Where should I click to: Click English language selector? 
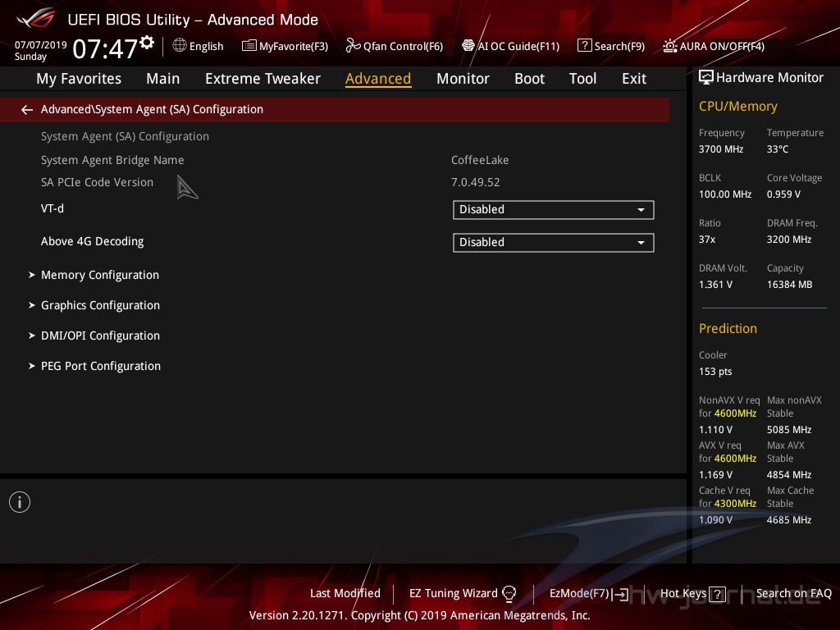206,47
